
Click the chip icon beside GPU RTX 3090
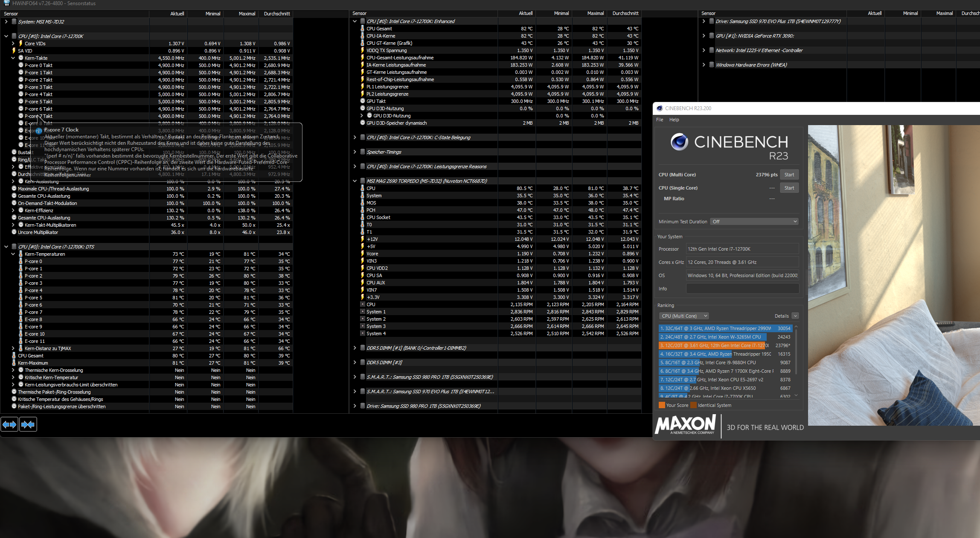711,36
